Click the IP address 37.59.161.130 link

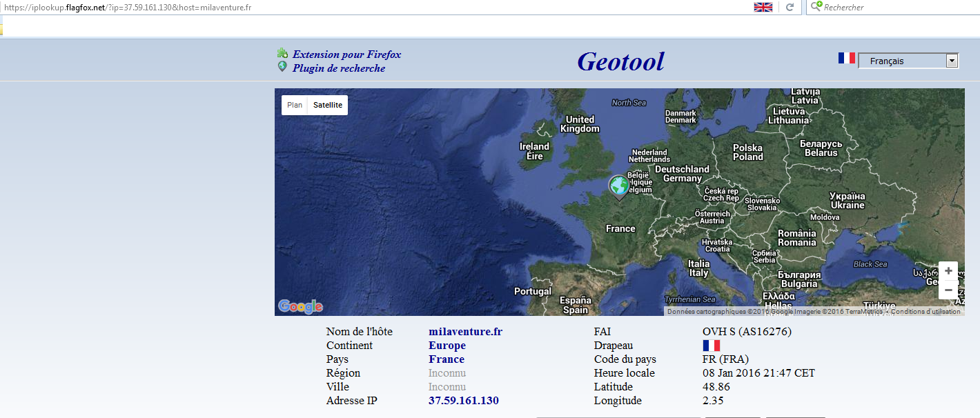(x=464, y=401)
